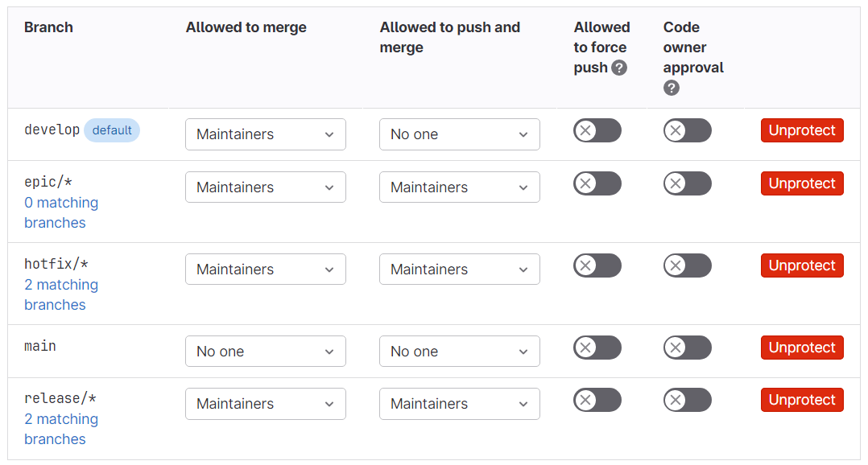Click Unprotect for release/* branches

802,400
